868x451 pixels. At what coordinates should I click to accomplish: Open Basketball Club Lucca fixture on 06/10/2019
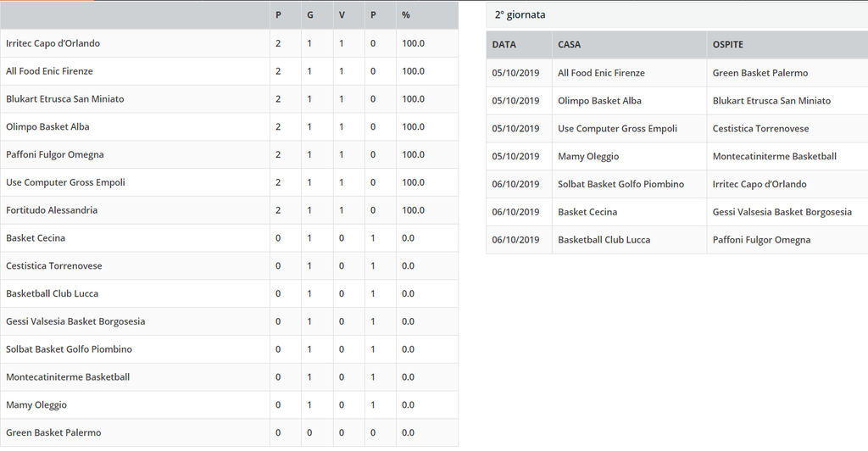coord(604,240)
